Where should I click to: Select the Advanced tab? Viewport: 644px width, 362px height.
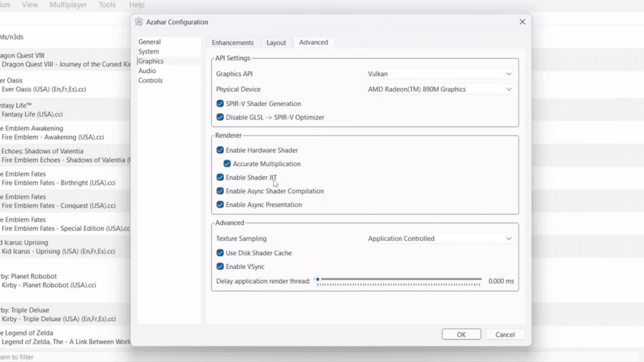[313, 42]
